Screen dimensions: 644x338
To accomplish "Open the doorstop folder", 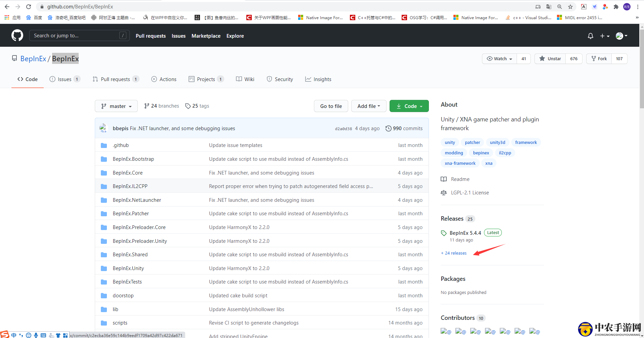I will 123,296.
